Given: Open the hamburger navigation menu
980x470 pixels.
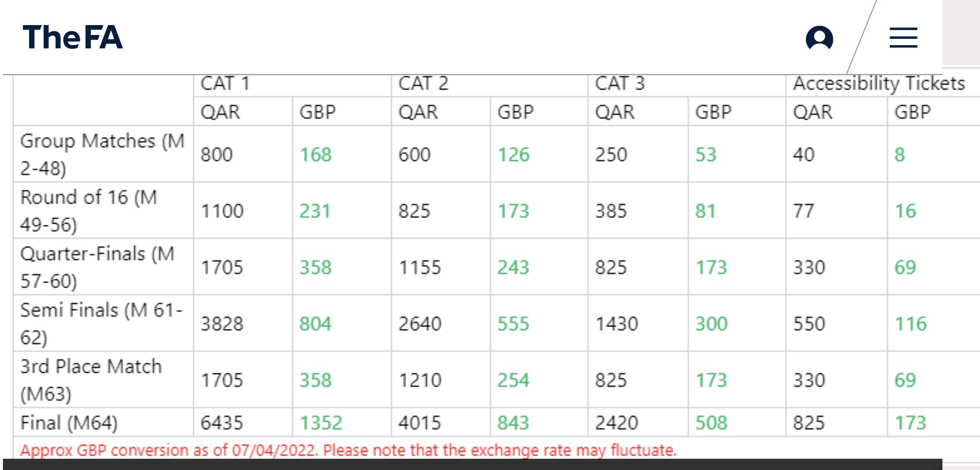Looking at the screenshot, I should (x=903, y=38).
